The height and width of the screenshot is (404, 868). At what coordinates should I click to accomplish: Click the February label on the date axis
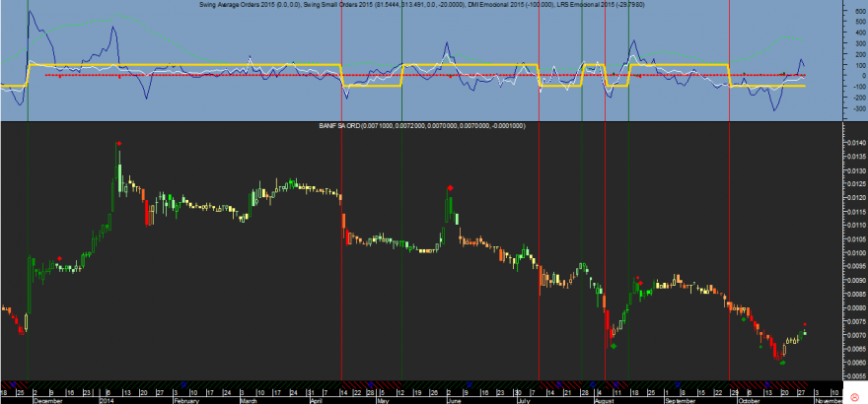click(187, 401)
